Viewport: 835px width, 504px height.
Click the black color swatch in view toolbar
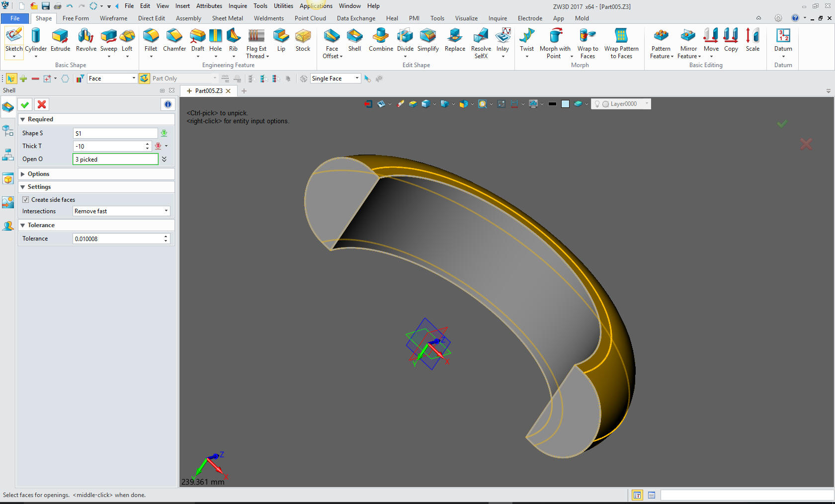(552, 104)
